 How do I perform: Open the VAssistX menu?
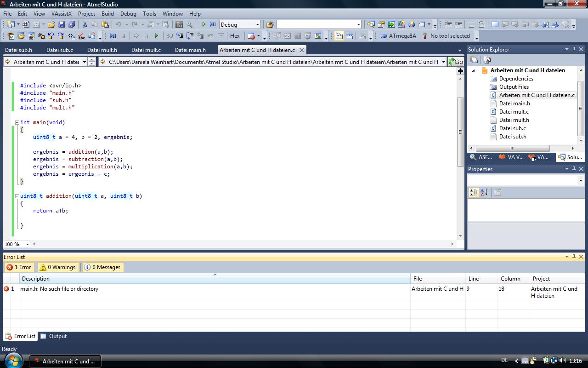(62, 14)
